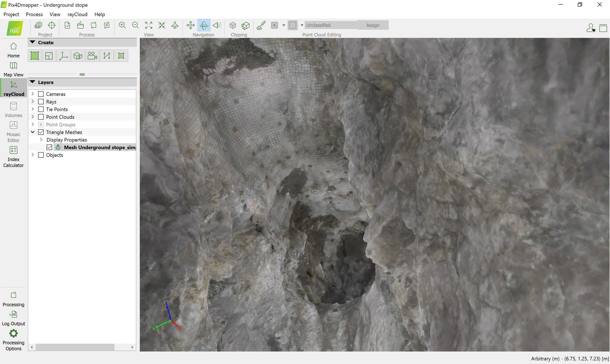Uncheck the Triangle Meshes layer checkbox
Screen dimensions: 610x364
click(41, 132)
